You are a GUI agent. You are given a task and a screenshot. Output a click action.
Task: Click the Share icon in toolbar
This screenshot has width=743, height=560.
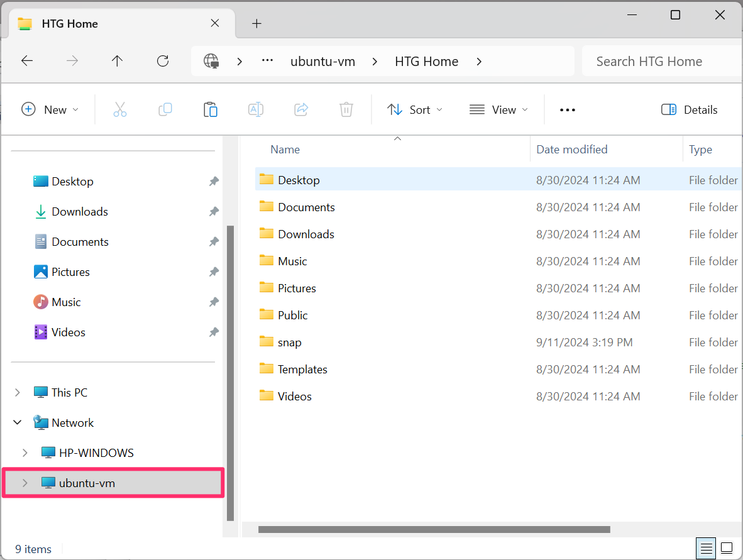click(301, 109)
